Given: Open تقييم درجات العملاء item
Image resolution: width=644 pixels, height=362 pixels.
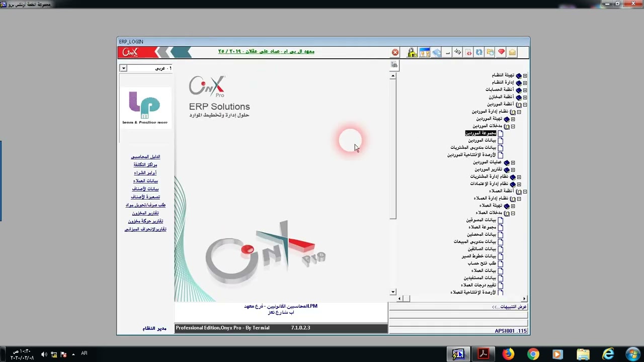Looking at the screenshot, I should pyautogui.click(x=478, y=285).
